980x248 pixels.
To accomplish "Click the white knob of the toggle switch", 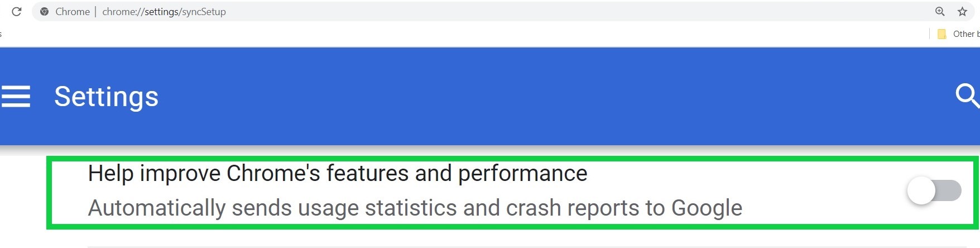I will (x=921, y=190).
